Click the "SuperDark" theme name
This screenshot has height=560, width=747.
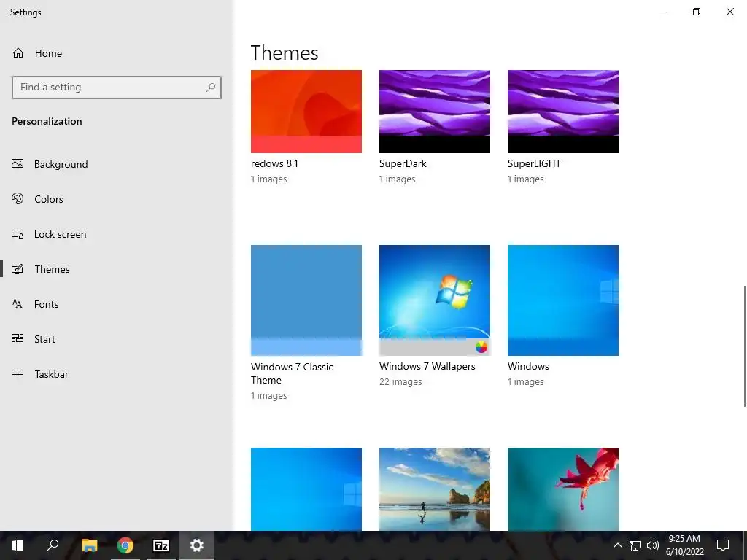(403, 163)
